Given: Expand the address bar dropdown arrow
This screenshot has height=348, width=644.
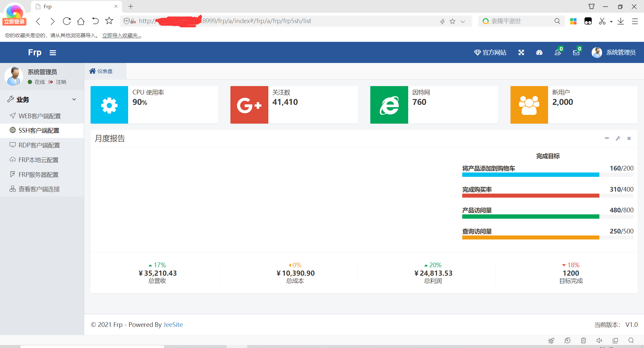Looking at the screenshot, I should point(463,21).
